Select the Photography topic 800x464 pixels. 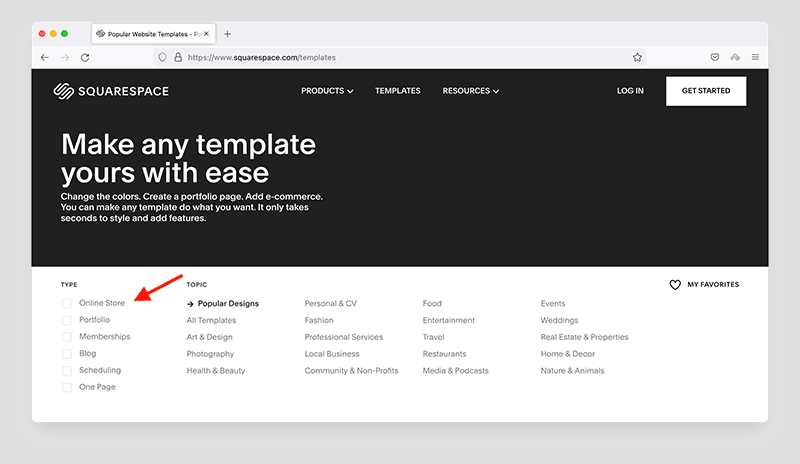210,354
